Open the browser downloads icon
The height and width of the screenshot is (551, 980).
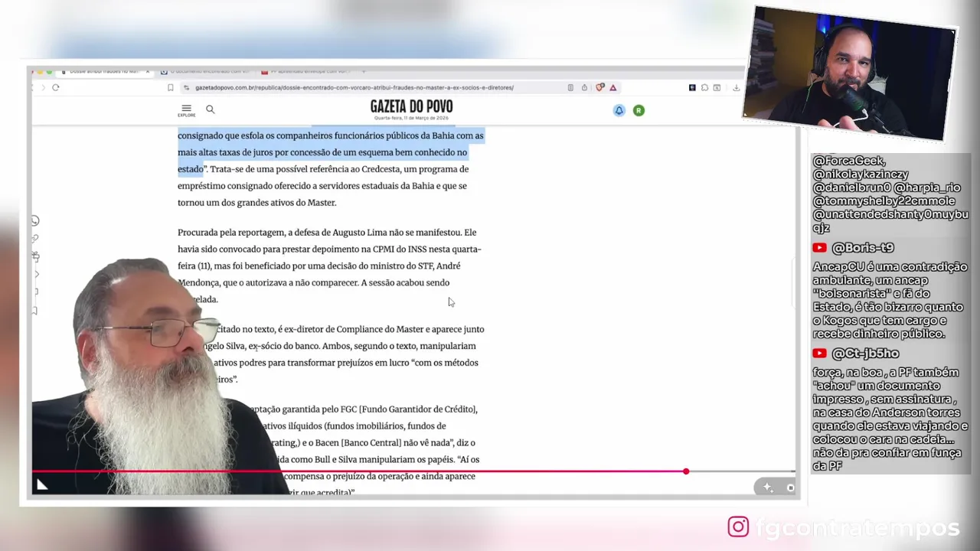[x=736, y=87]
